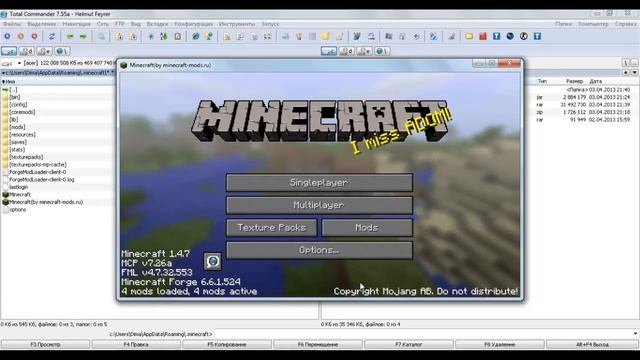Select the [saves] folder in left panel

[x=18, y=142]
